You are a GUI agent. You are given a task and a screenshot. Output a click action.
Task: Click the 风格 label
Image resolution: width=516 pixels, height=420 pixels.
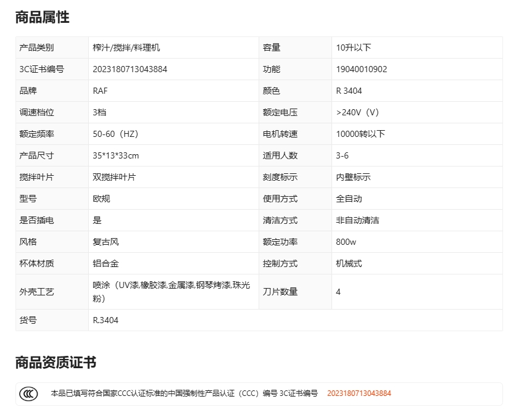(28, 242)
